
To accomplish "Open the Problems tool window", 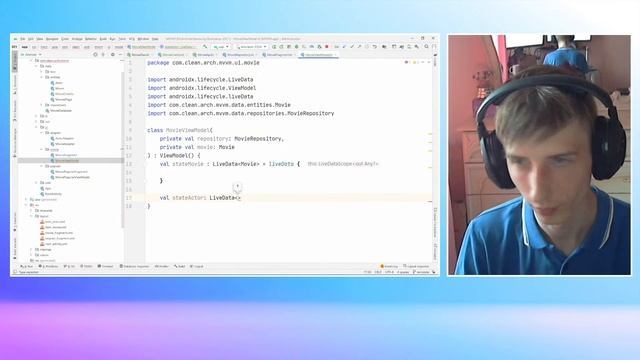I will point(48,267).
